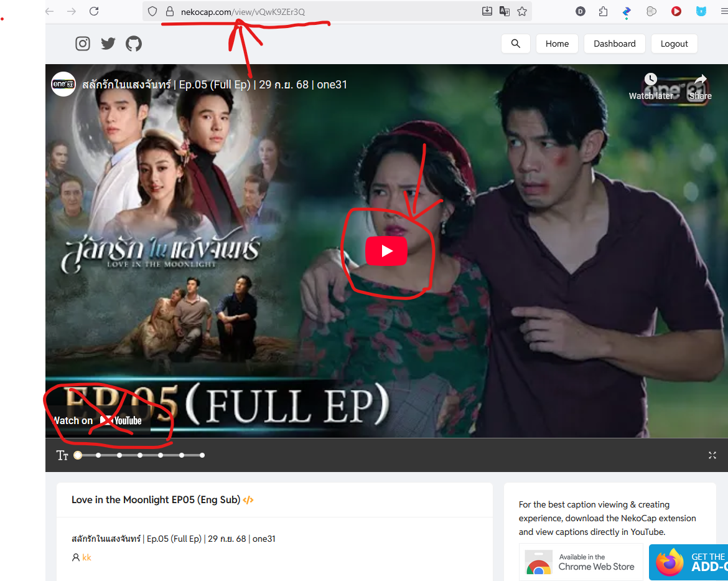Open NekoCap's GitHub repository icon

click(x=134, y=44)
